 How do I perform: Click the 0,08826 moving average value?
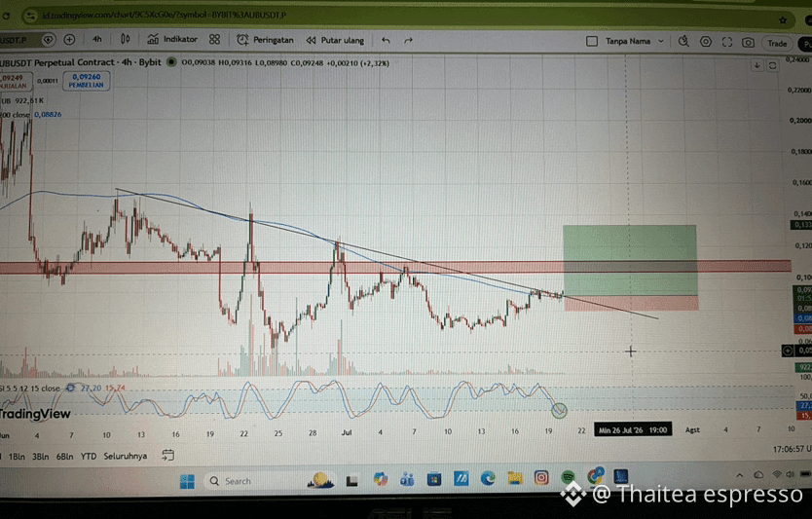point(48,115)
